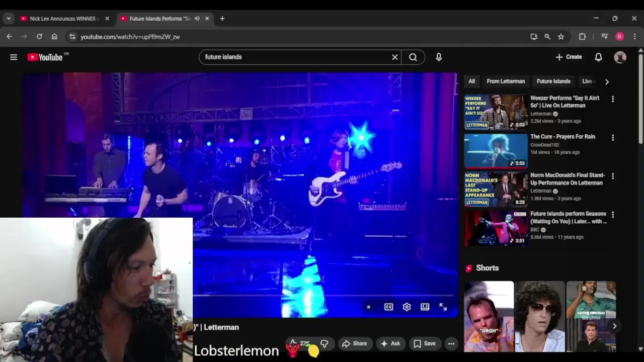Reload the page
This screenshot has width=644, height=362.
click(39, 37)
